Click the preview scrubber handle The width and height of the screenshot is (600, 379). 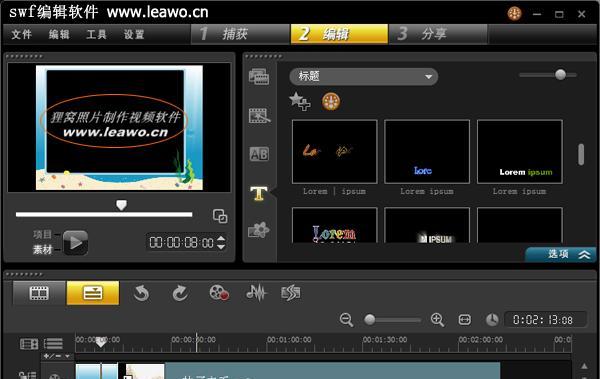121,206
